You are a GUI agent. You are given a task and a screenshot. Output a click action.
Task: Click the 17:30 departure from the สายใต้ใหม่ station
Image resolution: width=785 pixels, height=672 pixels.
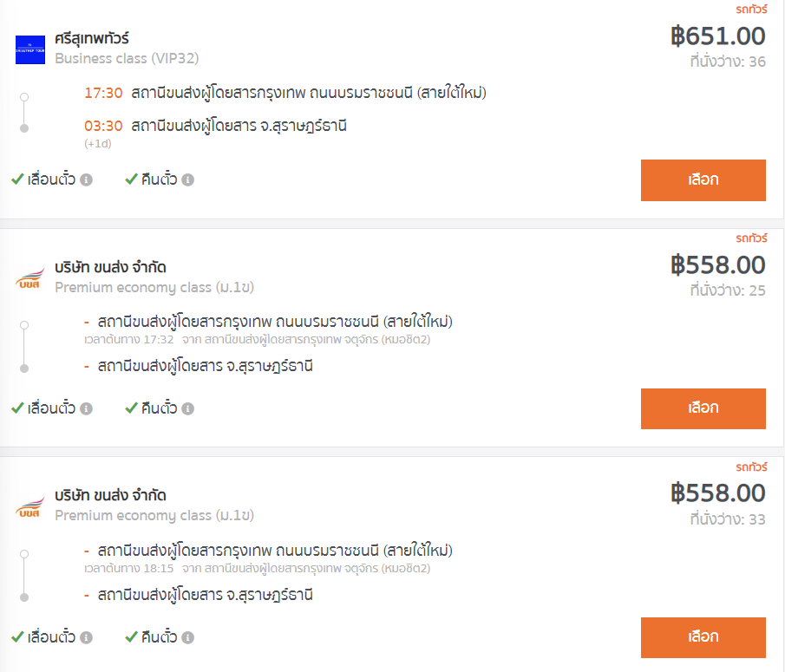pyautogui.click(x=103, y=93)
